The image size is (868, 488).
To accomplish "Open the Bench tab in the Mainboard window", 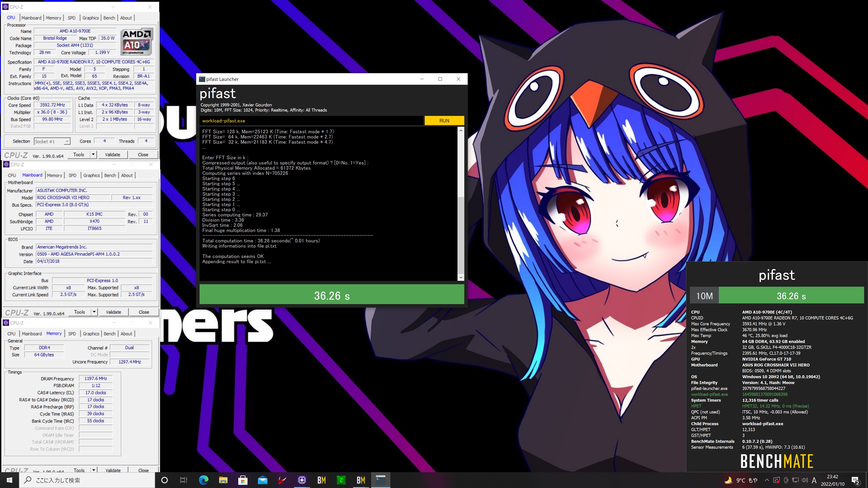I will click(110, 176).
